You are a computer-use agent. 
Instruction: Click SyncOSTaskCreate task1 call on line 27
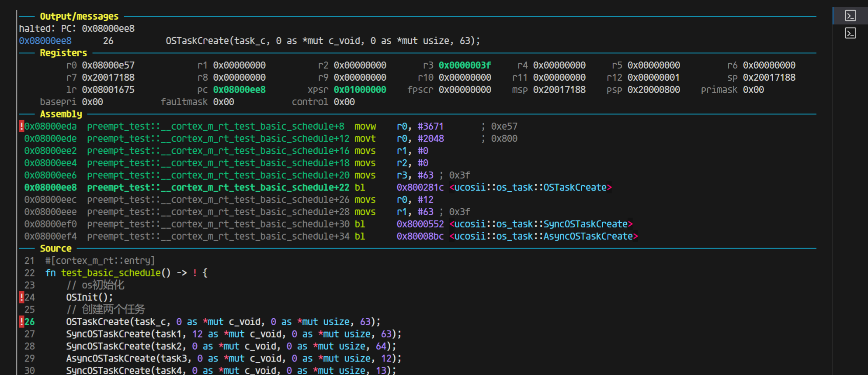pos(234,334)
